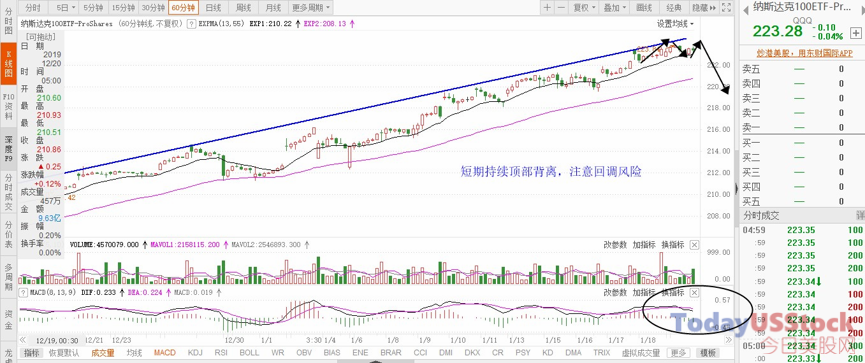Switch to 经典 classic layout

point(674,8)
